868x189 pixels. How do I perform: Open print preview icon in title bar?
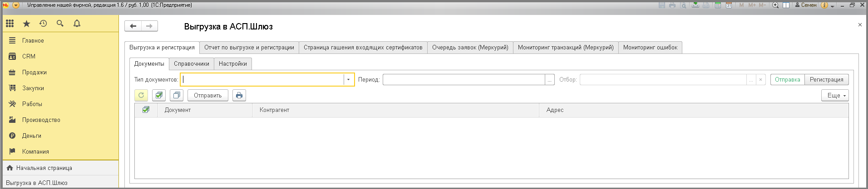click(683, 5)
